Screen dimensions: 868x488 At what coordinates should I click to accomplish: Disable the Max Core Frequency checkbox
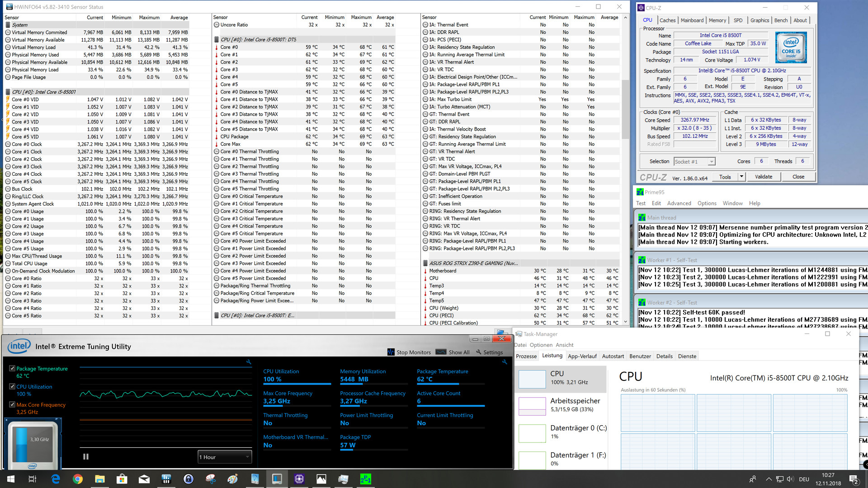12,404
